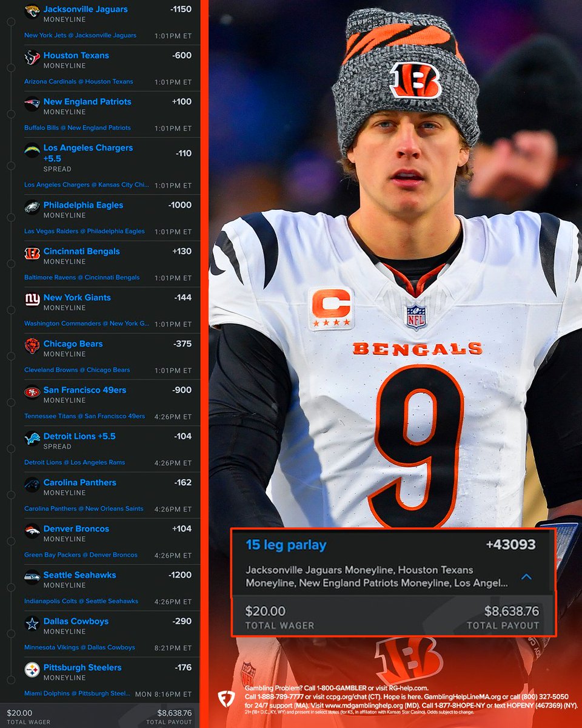Collapse the 15 leg parlay details chevron

tap(526, 576)
